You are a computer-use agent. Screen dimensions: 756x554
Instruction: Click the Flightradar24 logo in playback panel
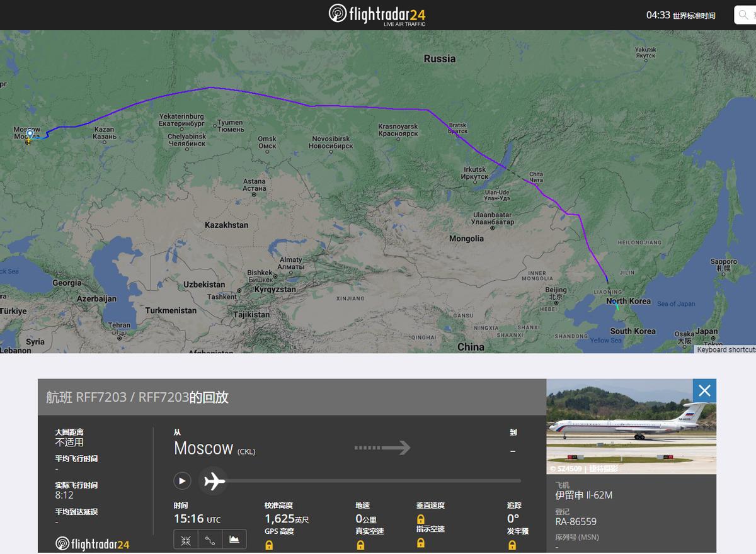pos(93,543)
